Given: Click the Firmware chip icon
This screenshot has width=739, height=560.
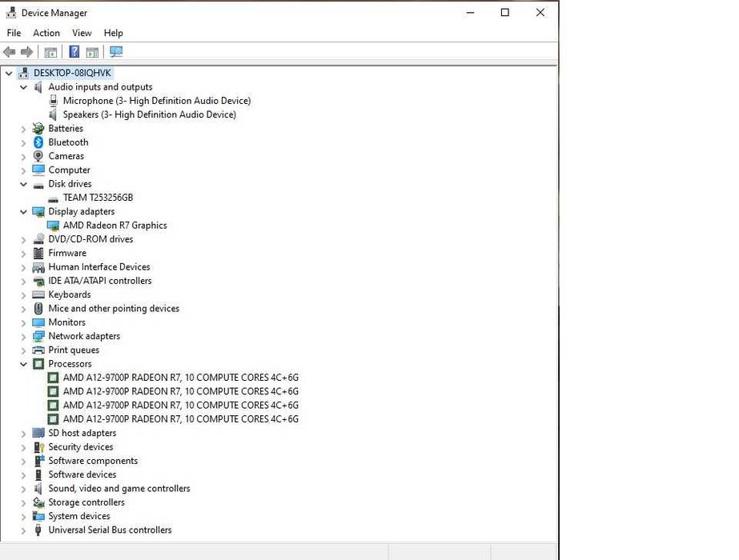Looking at the screenshot, I should click(38, 253).
